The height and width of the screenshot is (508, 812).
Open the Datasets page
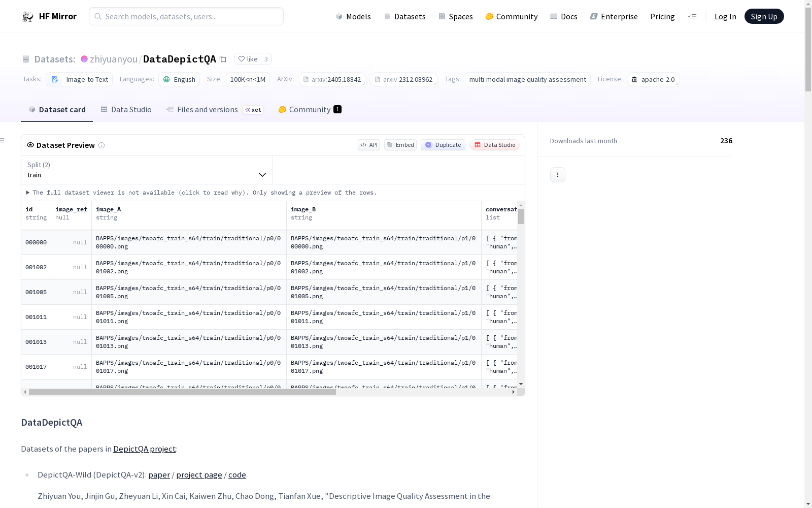[404, 16]
